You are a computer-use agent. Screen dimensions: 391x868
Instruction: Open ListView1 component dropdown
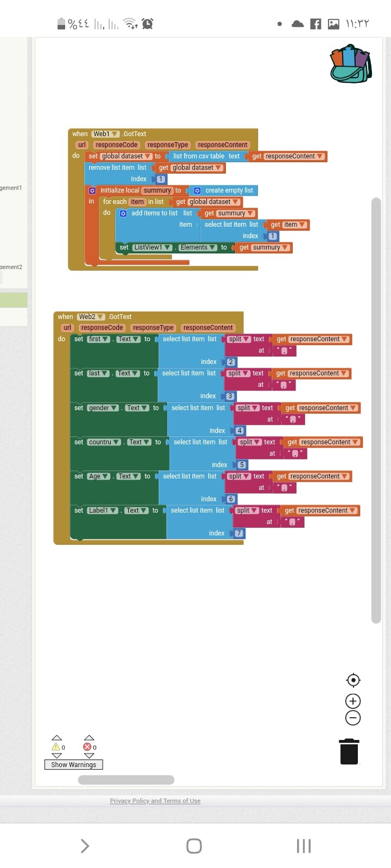click(x=153, y=247)
